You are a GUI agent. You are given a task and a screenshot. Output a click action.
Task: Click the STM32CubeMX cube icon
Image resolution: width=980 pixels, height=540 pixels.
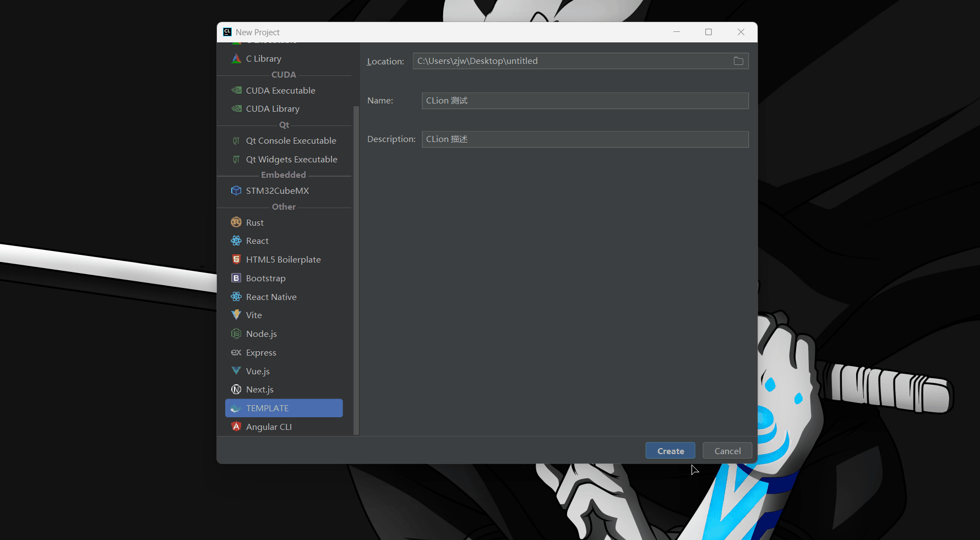236,190
